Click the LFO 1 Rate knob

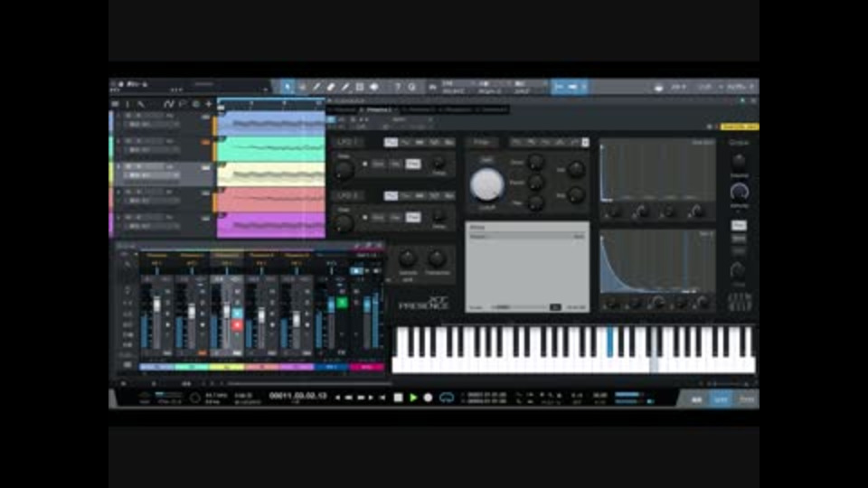click(344, 170)
